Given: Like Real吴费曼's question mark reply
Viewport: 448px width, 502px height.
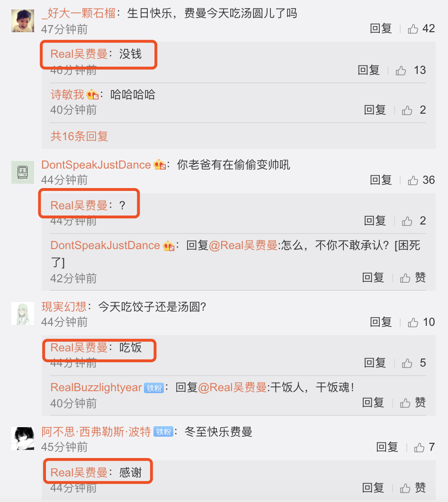Looking at the screenshot, I should (x=414, y=221).
